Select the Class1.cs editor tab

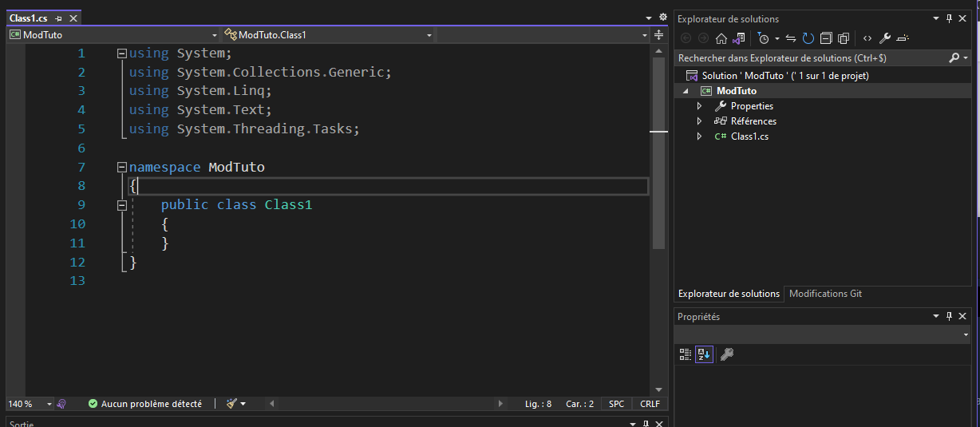(x=29, y=18)
